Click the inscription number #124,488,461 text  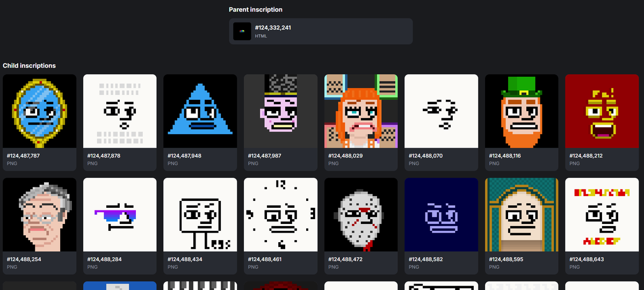[265, 259]
